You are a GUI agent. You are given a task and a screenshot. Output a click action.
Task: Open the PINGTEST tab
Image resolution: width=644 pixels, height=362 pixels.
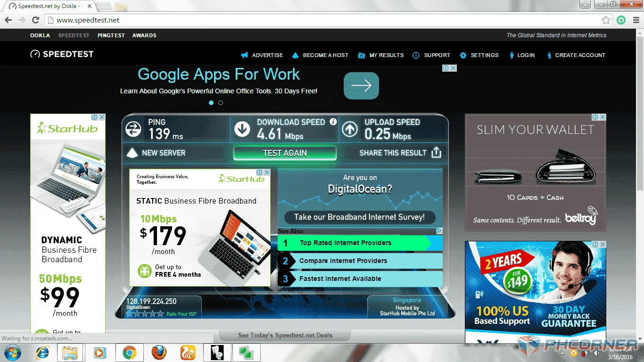pos(111,35)
